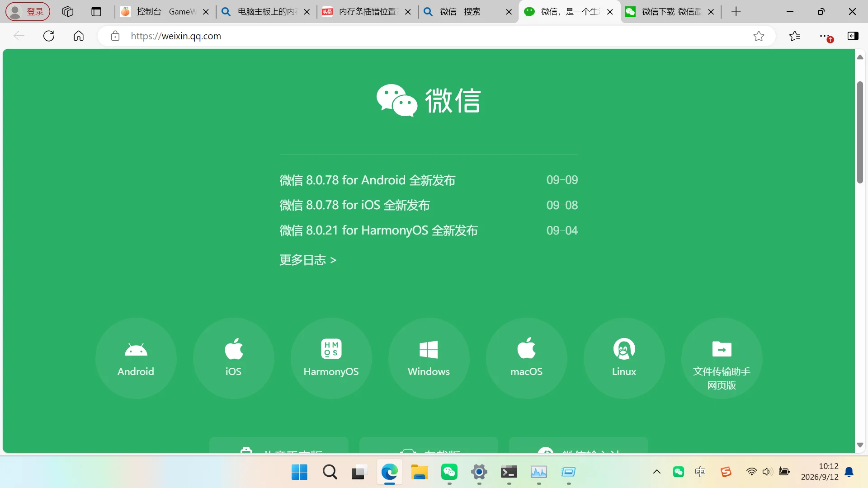868x488 pixels.
Task: Click the back arrow in browser toolbar
Action: (x=19, y=36)
